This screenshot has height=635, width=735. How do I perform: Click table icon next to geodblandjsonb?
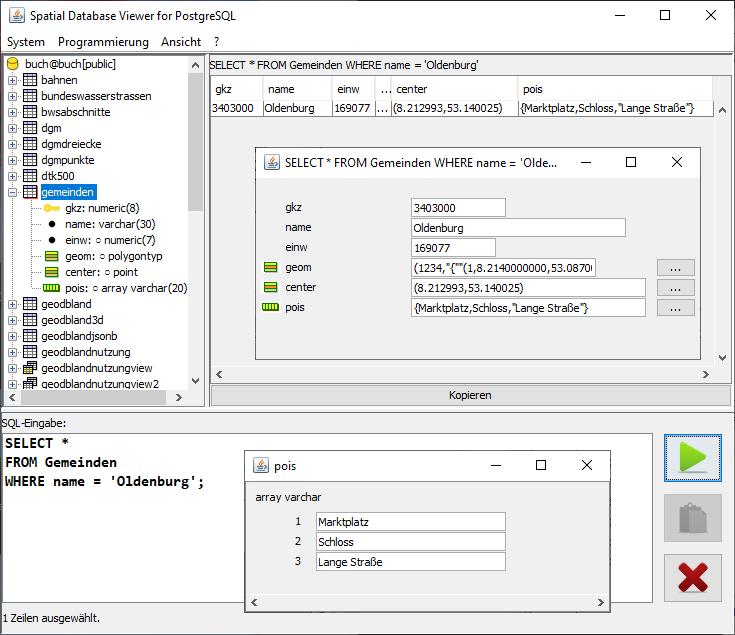(30, 336)
